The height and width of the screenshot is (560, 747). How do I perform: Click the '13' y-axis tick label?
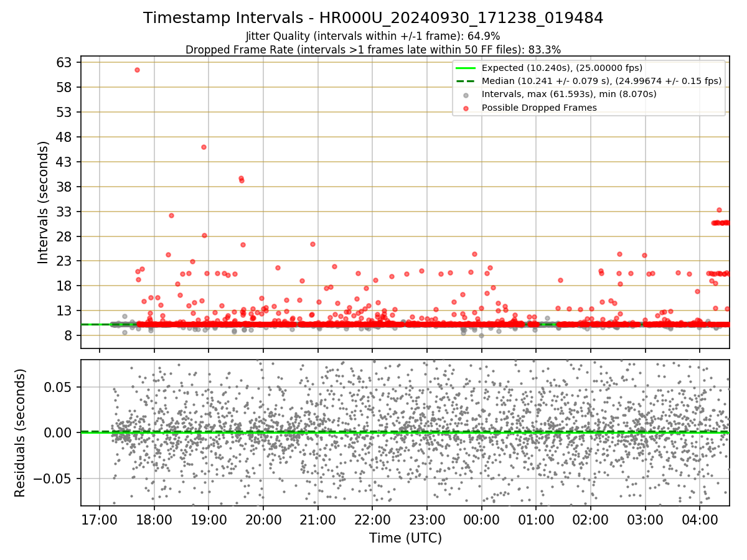[x=65, y=310]
